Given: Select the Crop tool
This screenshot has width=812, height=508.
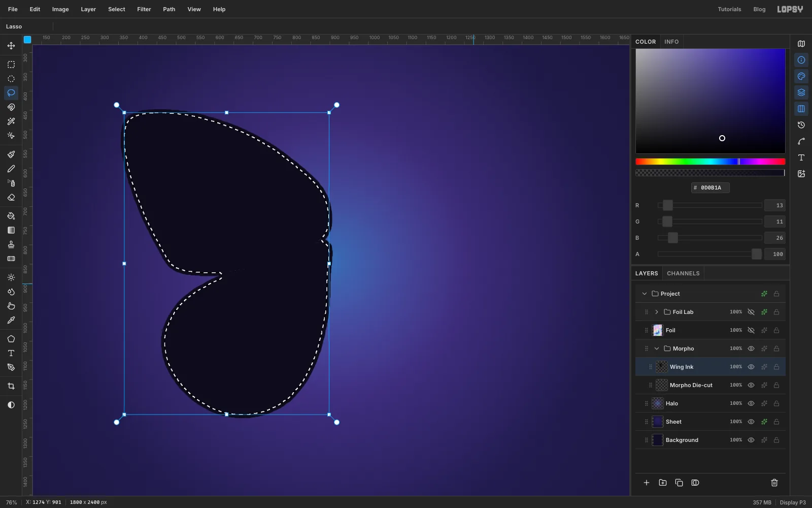Looking at the screenshot, I should pyautogui.click(x=11, y=386).
